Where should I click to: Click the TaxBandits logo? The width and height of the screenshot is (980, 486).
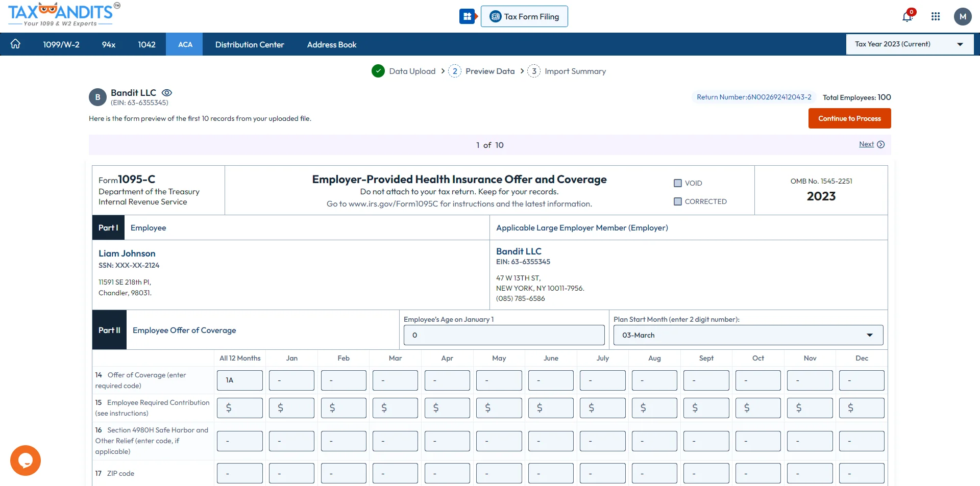(64, 14)
